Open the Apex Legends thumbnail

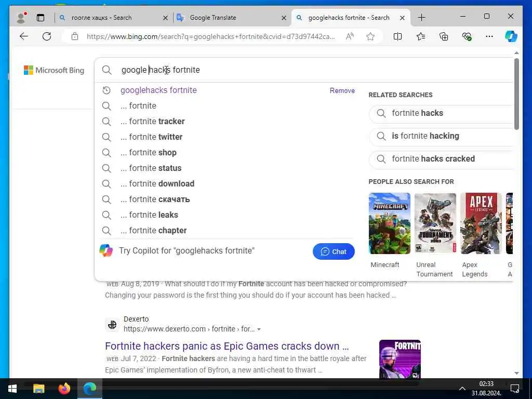[x=481, y=223]
